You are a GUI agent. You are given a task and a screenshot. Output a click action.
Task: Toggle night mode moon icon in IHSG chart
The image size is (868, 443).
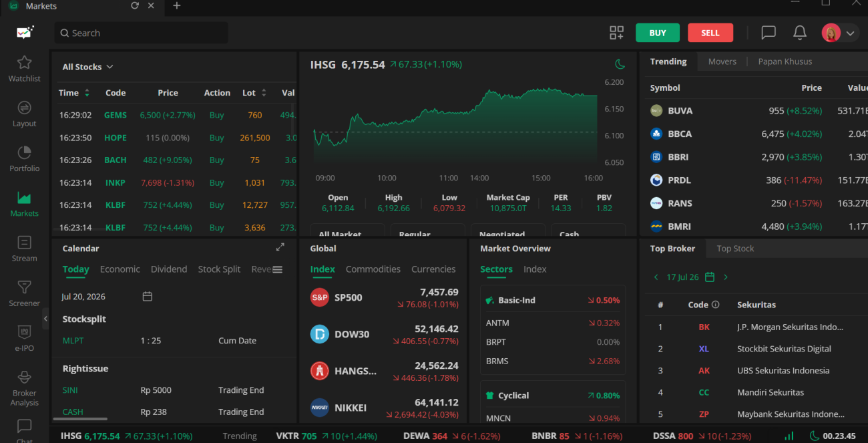tap(620, 64)
